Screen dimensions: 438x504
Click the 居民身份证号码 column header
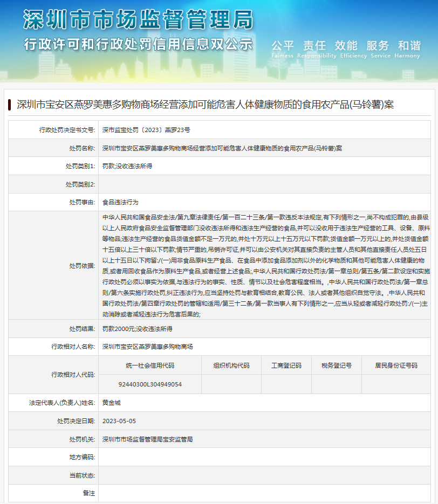[x=396, y=365]
